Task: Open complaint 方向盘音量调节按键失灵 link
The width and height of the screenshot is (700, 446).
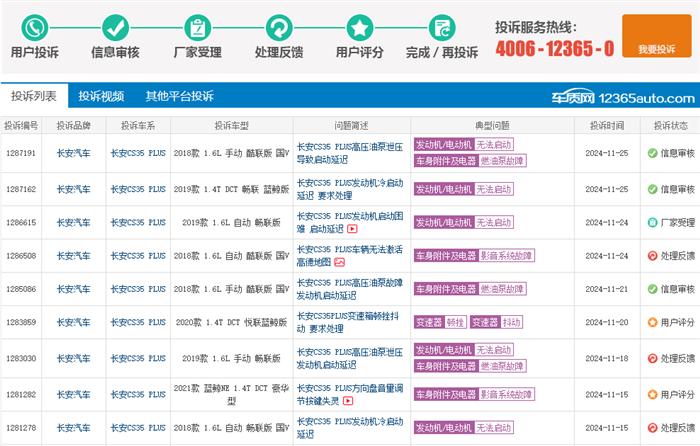Action: pyautogui.click(x=350, y=394)
